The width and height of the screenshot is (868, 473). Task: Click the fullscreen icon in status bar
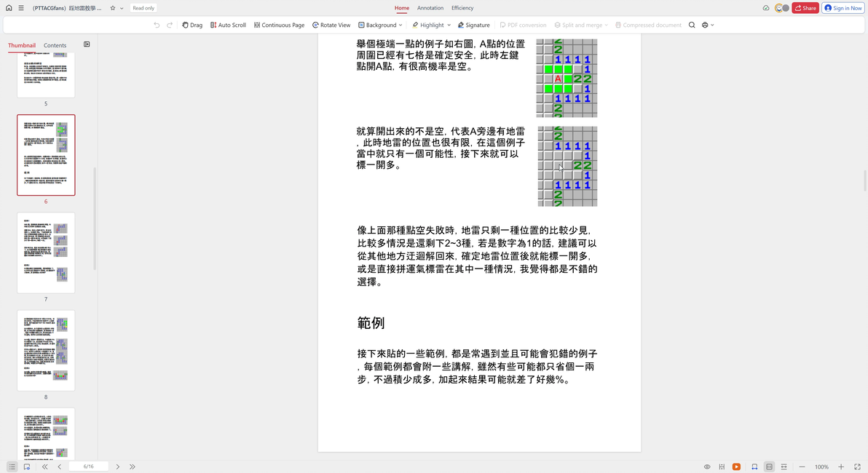[x=857, y=467]
